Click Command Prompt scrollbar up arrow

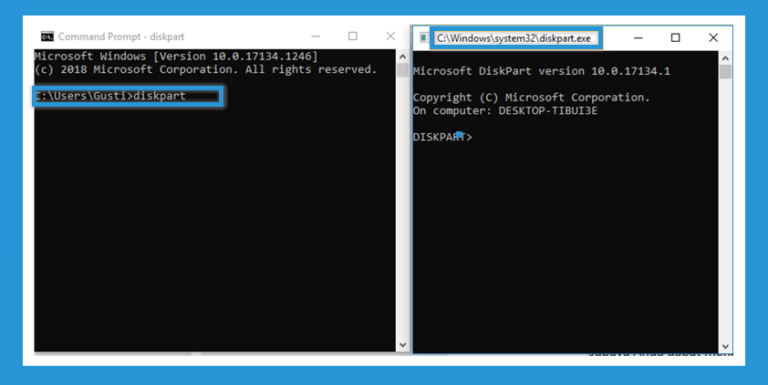pos(403,57)
